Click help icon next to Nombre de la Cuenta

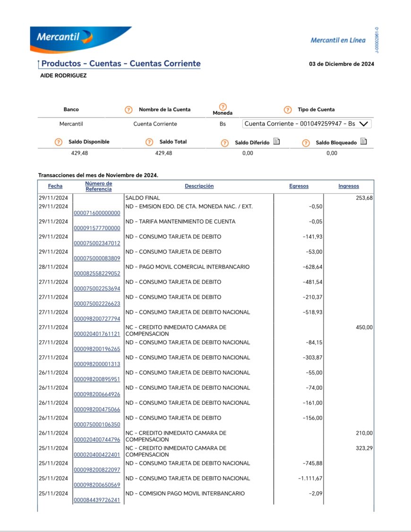point(128,110)
